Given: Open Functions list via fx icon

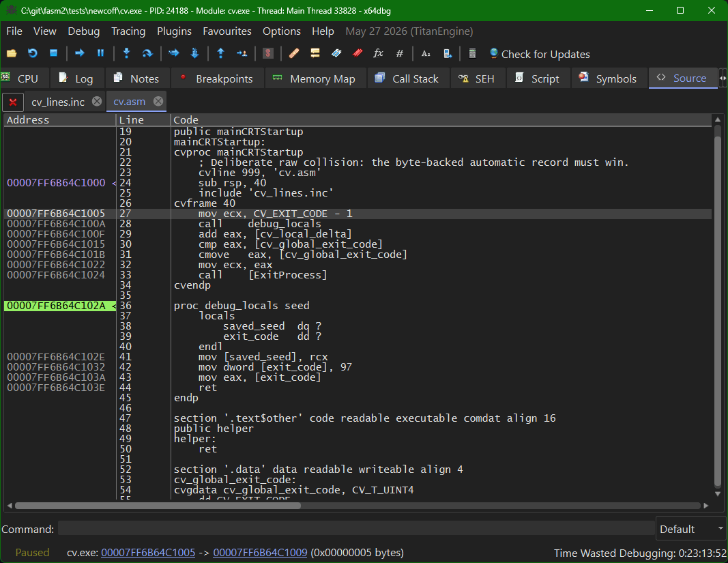Looking at the screenshot, I should 379,53.
